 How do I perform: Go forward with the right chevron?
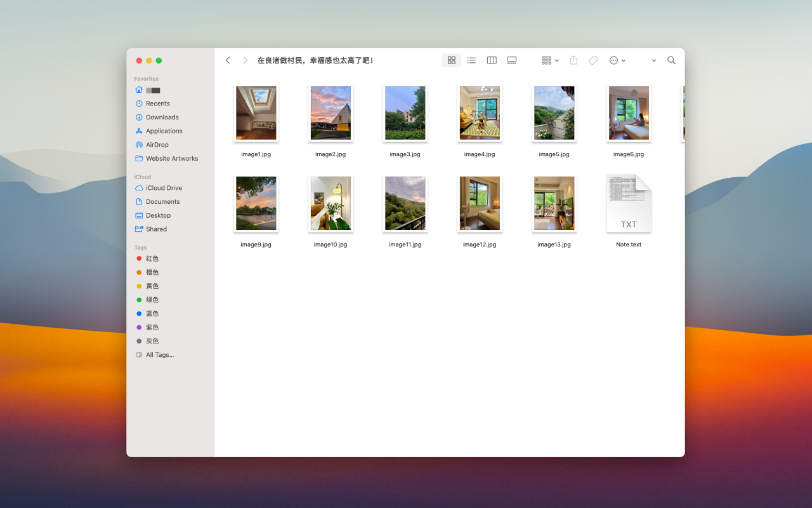[245, 60]
